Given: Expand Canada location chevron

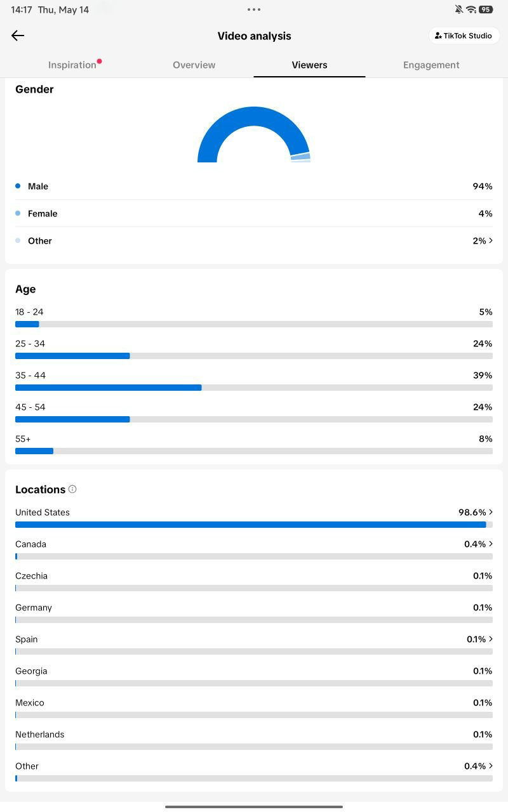Looking at the screenshot, I should [x=491, y=544].
